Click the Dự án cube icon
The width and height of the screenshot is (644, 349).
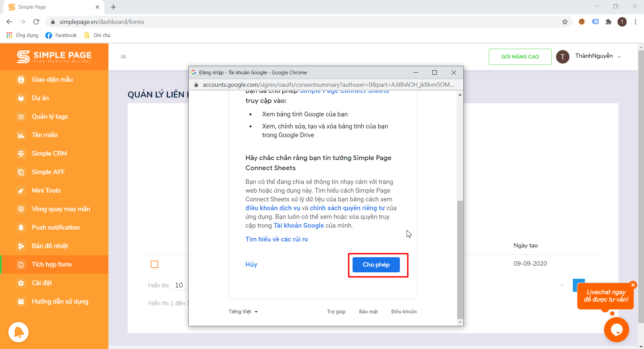click(21, 98)
